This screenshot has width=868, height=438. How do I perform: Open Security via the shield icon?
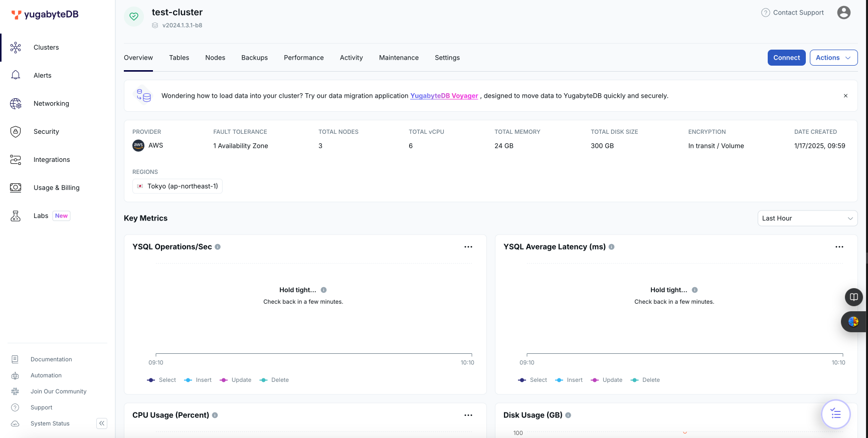coord(16,132)
